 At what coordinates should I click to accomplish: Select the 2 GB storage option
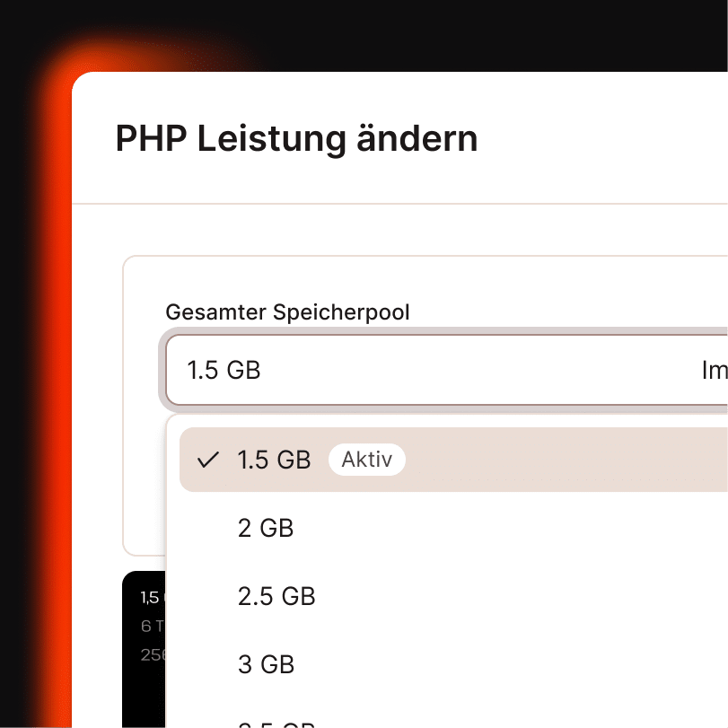coord(266,529)
